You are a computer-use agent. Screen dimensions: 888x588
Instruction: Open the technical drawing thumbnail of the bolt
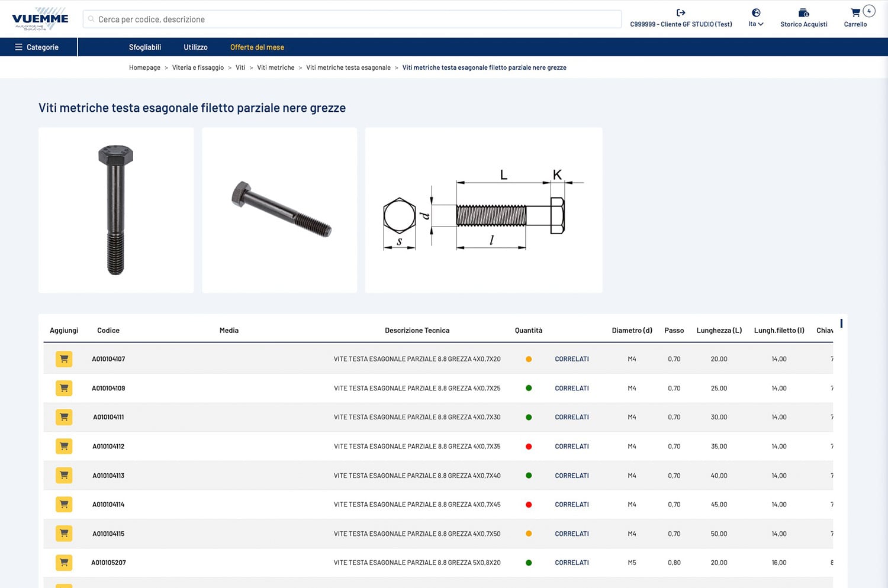(x=483, y=210)
